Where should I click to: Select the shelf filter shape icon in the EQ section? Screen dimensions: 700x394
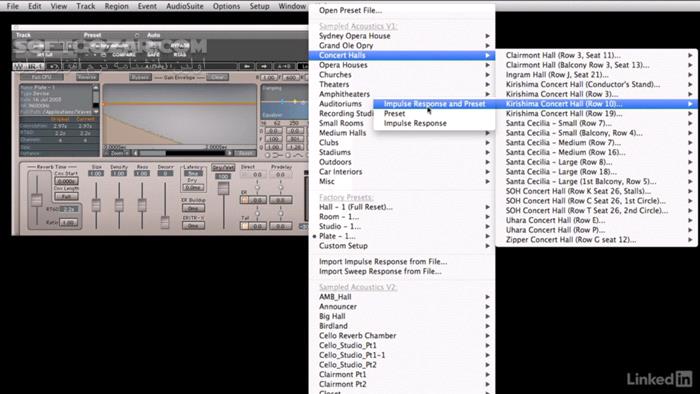pyautogui.click(x=278, y=155)
